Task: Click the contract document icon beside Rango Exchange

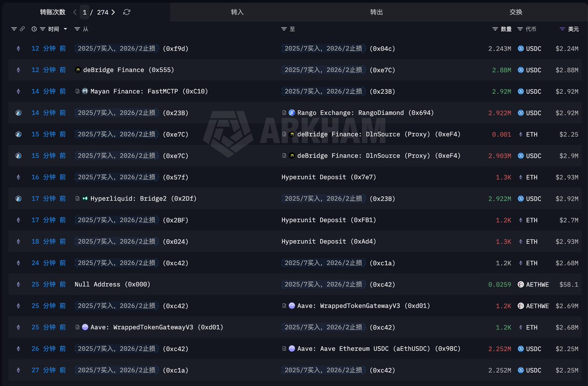Action: [284, 113]
